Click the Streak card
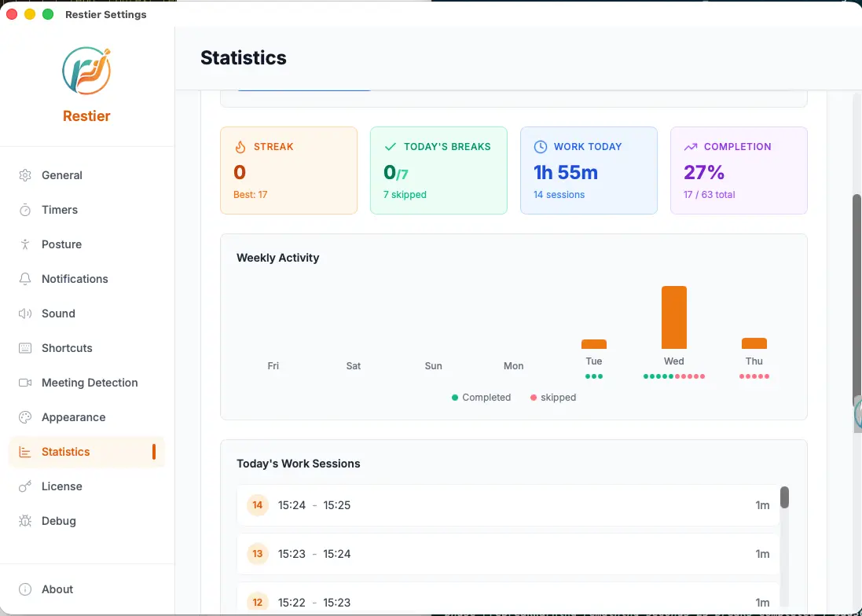Image resolution: width=862 pixels, height=616 pixels. tap(288, 170)
